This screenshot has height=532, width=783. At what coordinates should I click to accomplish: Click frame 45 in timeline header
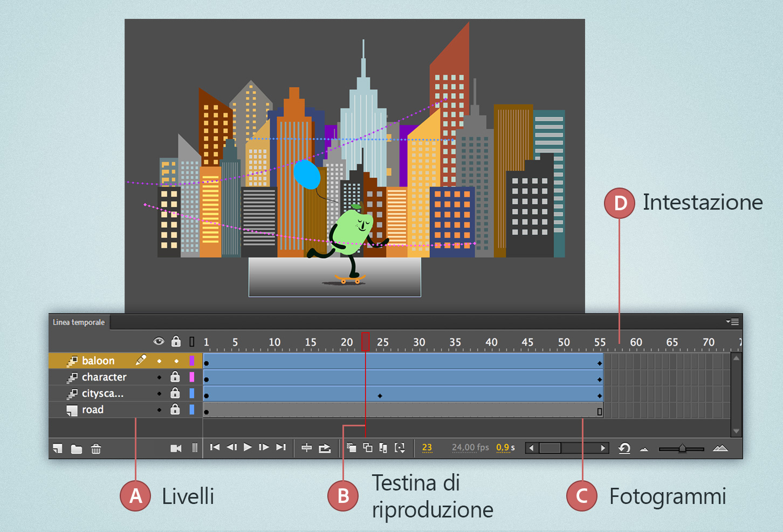(527, 342)
